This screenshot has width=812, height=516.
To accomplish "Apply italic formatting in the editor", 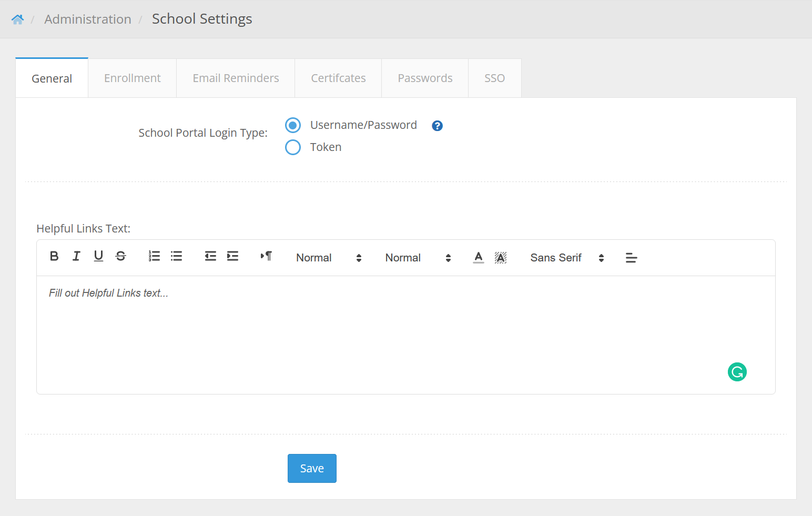I will 76,256.
